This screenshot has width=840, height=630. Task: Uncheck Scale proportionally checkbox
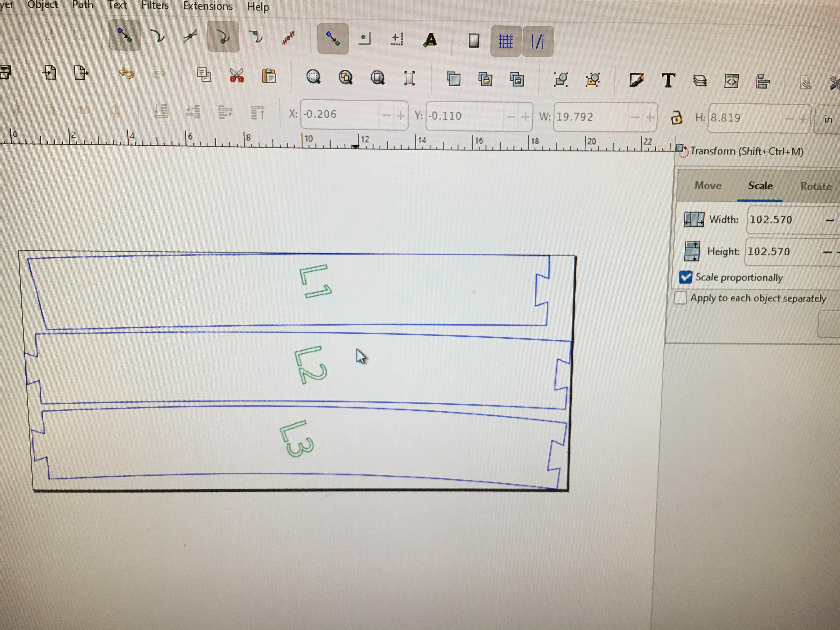[685, 277]
